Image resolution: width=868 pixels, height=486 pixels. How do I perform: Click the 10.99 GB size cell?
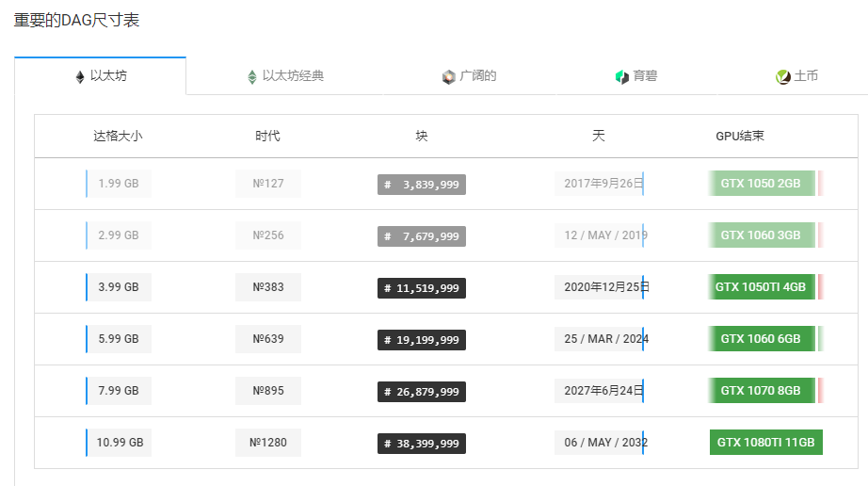[x=119, y=443]
